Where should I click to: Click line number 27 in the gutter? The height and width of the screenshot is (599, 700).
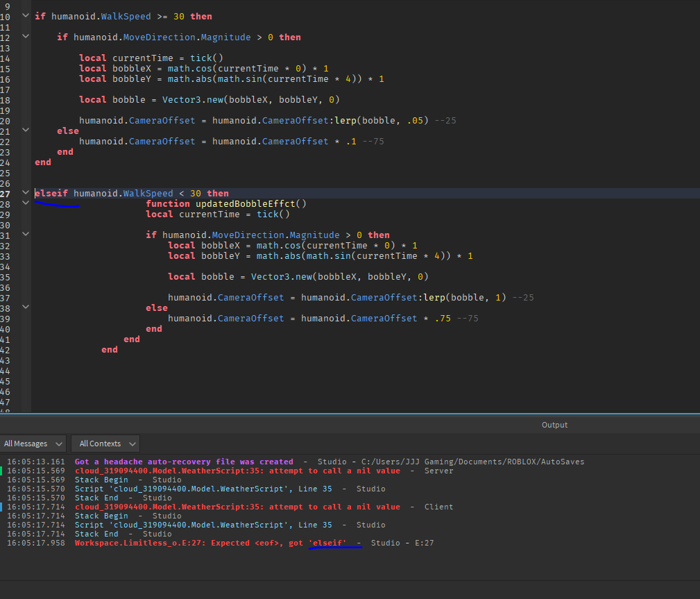6,194
